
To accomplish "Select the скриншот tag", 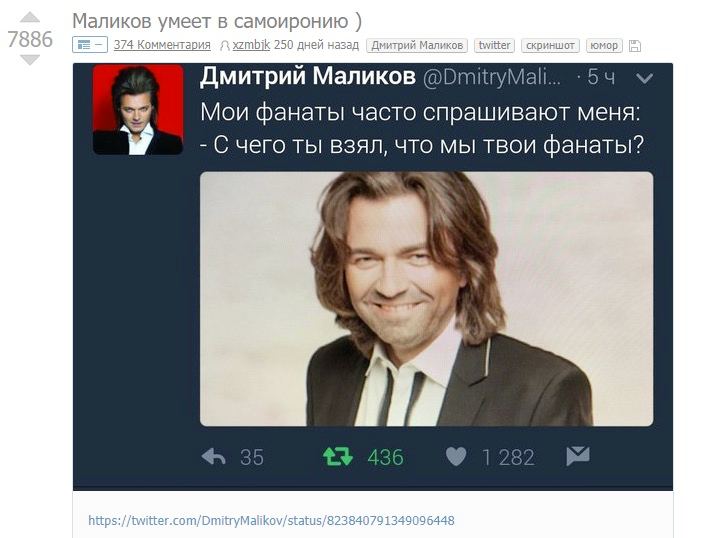I will coord(550,45).
